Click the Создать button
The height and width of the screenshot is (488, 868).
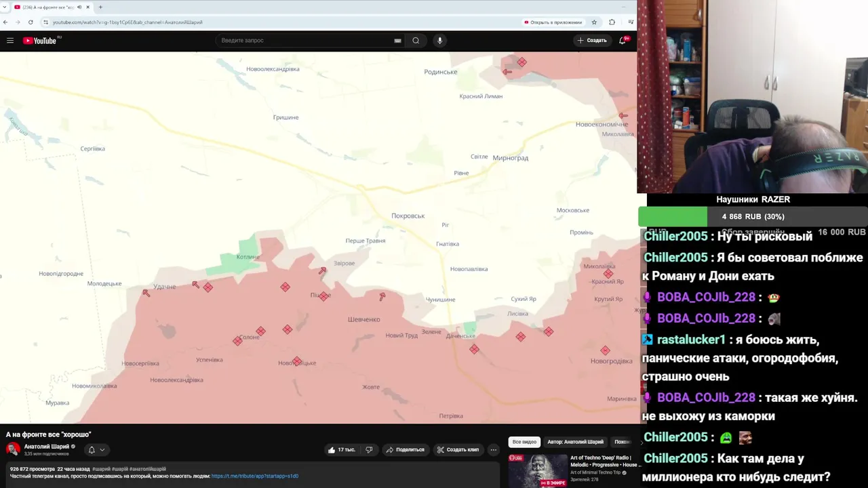point(592,41)
